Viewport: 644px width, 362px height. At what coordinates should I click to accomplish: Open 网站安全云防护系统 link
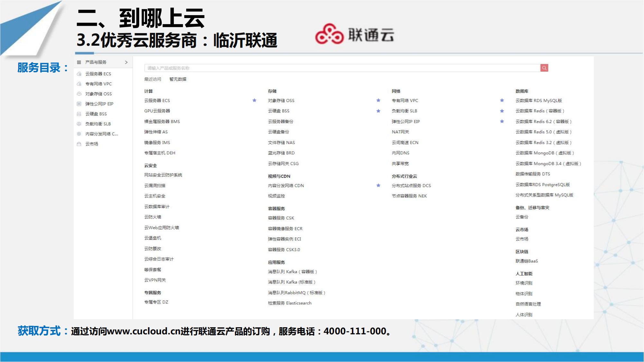click(x=163, y=175)
